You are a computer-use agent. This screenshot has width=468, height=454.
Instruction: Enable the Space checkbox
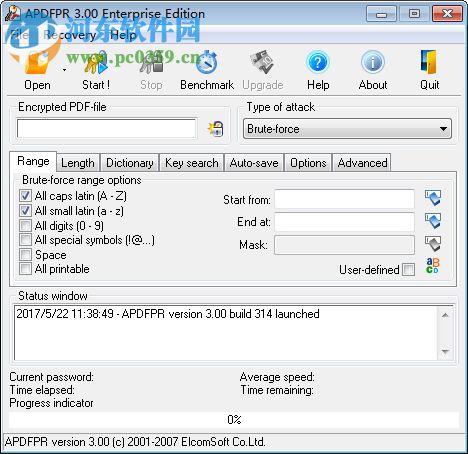click(x=25, y=255)
